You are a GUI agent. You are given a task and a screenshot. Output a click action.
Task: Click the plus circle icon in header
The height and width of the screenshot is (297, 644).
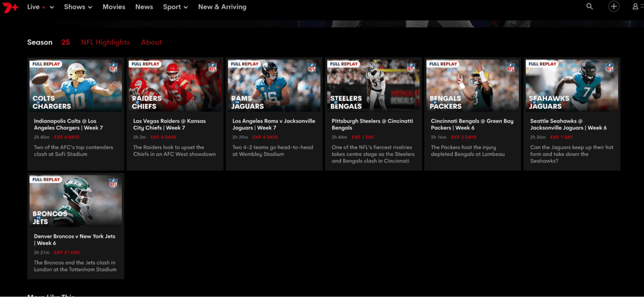pos(614,6)
